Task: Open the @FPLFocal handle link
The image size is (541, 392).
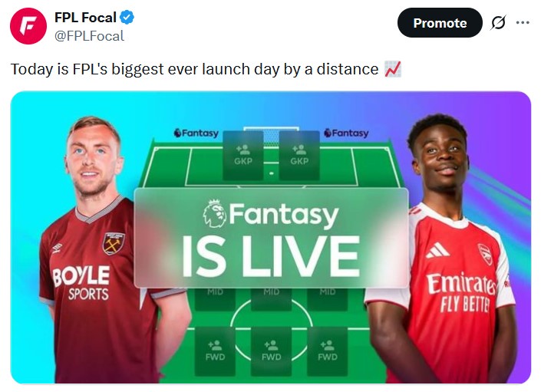Action: [89, 35]
